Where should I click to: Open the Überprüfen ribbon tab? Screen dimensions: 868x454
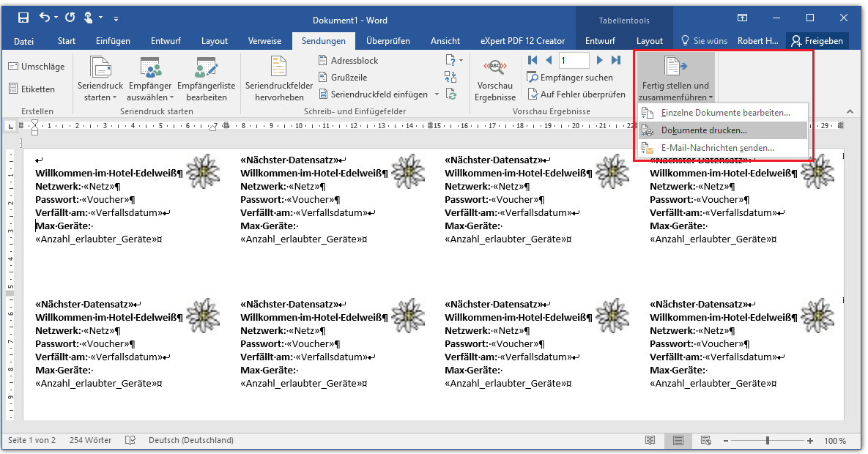coord(387,41)
